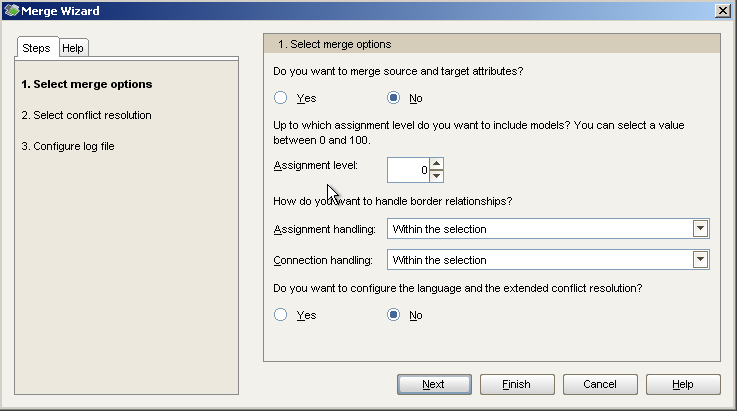Viewport: 737px width, 411px height.
Task: Increase assignment level with up arrow
Action: [x=437, y=164]
